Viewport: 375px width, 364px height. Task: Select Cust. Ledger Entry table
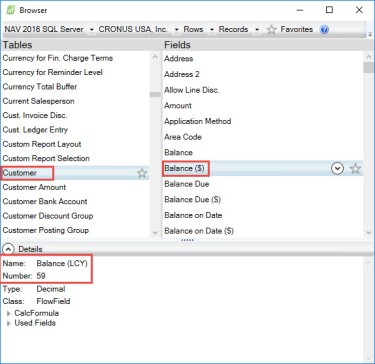35,130
